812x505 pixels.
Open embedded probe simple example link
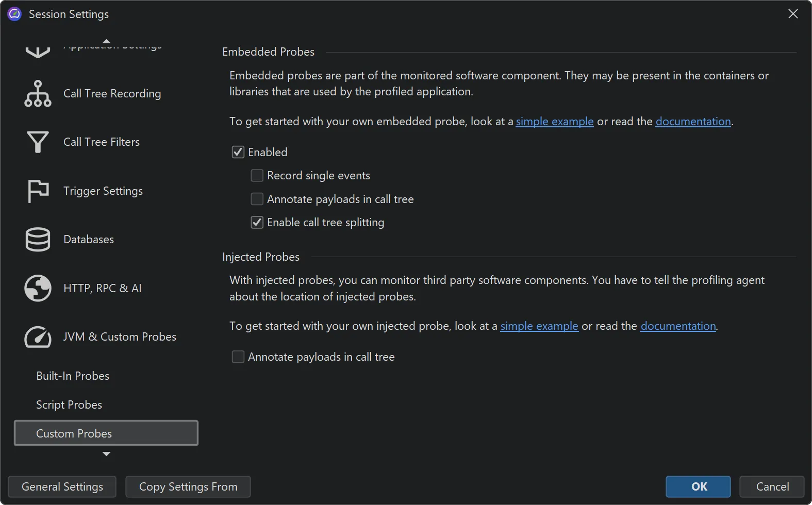554,122
